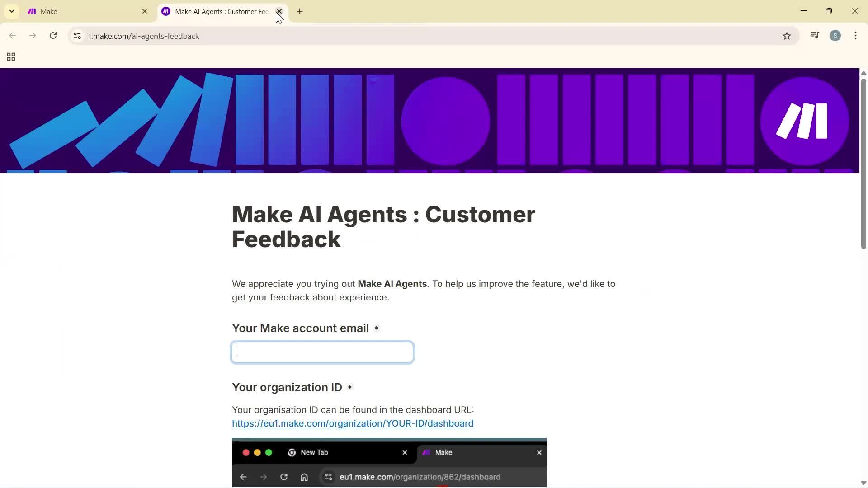868x488 pixels.
Task: Click the apps grid icon on bookmarks bar
Action: tap(10, 56)
